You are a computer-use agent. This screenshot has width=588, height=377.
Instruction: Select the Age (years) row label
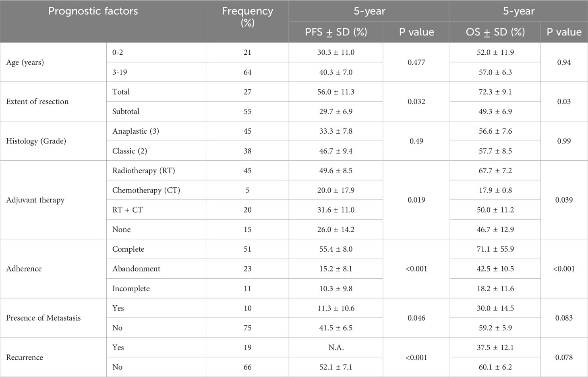point(25,62)
